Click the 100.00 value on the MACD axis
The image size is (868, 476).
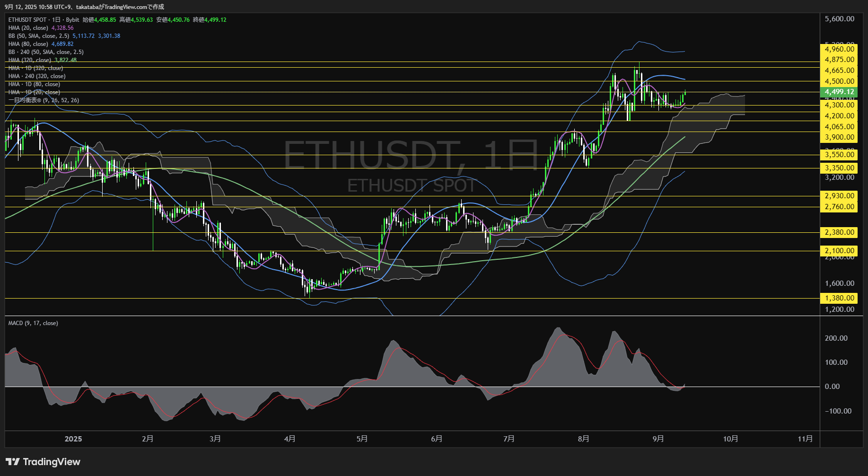(x=836, y=362)
